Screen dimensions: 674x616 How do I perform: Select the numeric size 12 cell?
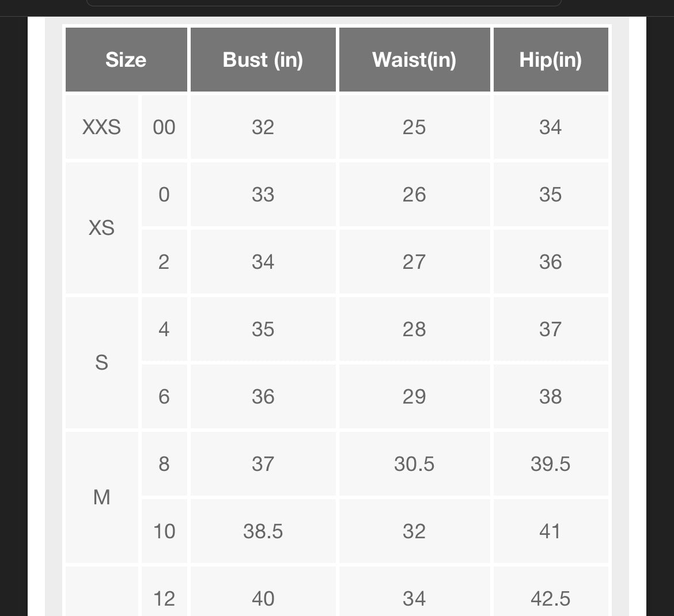tap(164, 599)
